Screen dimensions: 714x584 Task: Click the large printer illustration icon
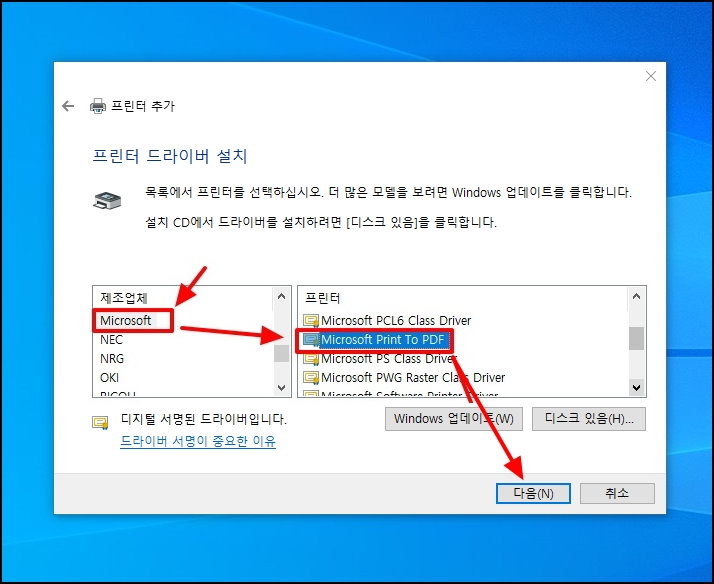[107, 200]
